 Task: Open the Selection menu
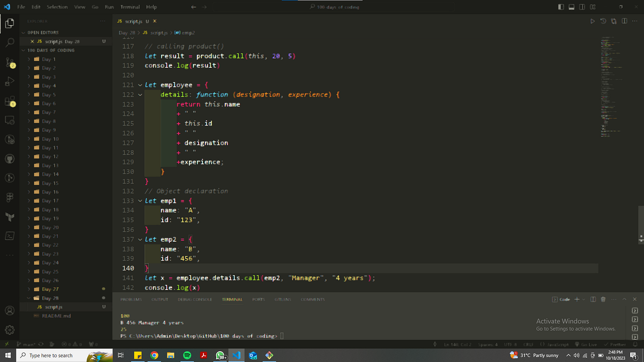click(x=57, y=7)
